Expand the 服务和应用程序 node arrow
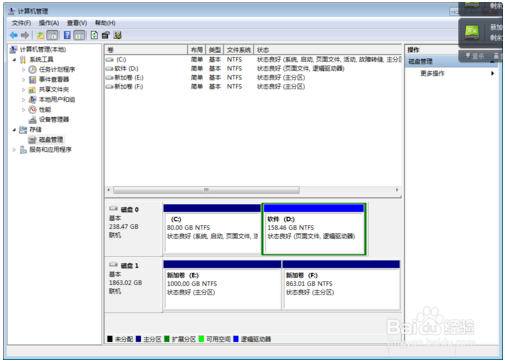505x361 pixels. 14,150
